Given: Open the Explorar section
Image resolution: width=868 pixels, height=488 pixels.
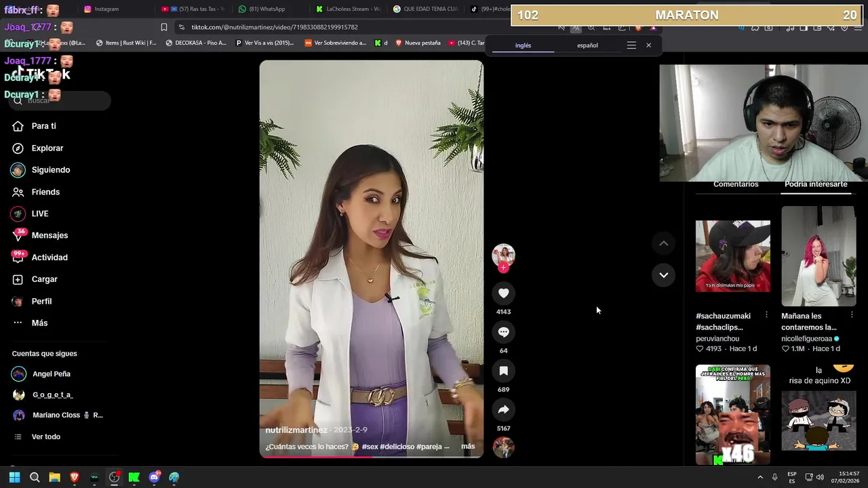Looking at the screenshot, I should coord(47,148).
